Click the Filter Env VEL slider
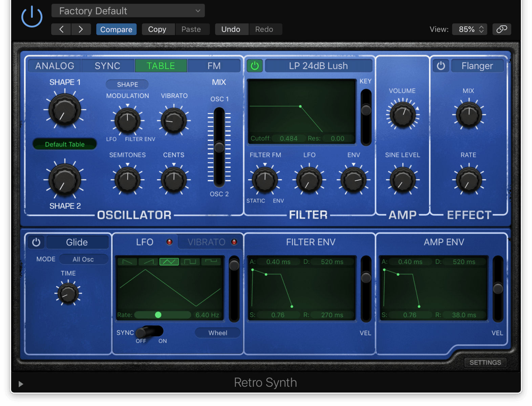The height and width of the screenshot is (406, 532). click(366, 289)
